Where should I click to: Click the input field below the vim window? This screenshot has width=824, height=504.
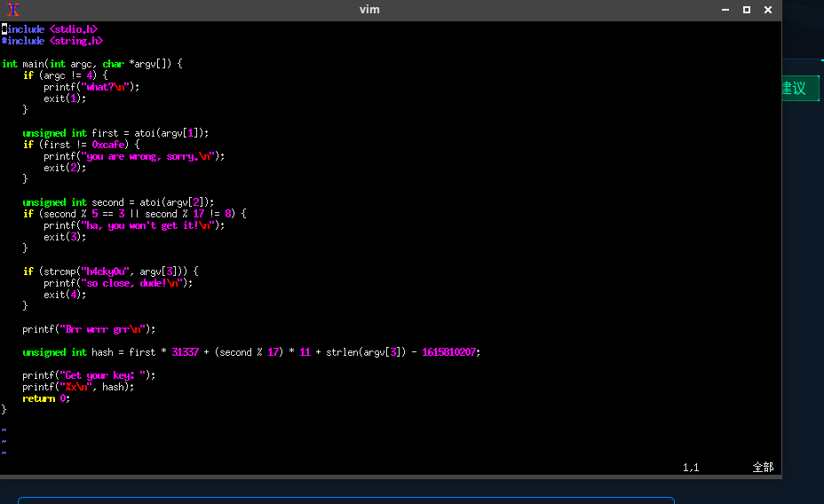[x=346, y=500]
